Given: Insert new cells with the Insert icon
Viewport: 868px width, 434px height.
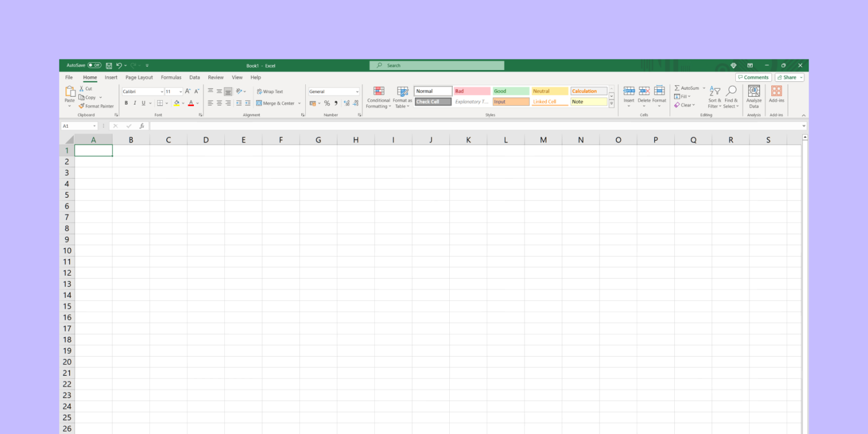Looking at the screenshot, I should [629, 93].
